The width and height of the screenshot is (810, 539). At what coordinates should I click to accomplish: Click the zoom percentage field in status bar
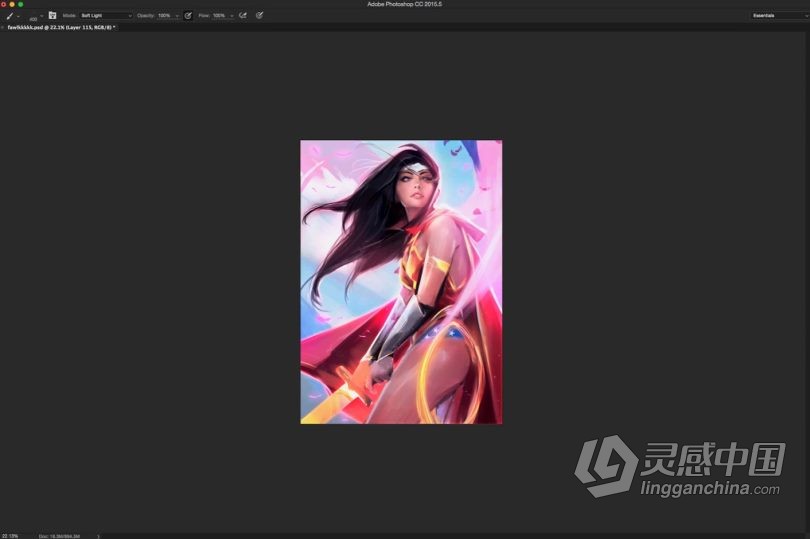click(x=11, y=536)
